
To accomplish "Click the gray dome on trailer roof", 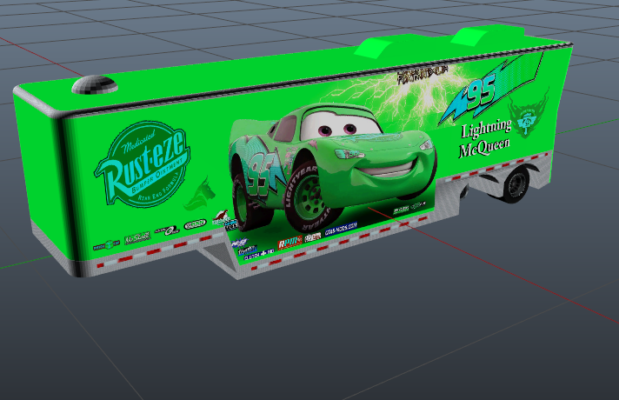I will click(95, 85).
